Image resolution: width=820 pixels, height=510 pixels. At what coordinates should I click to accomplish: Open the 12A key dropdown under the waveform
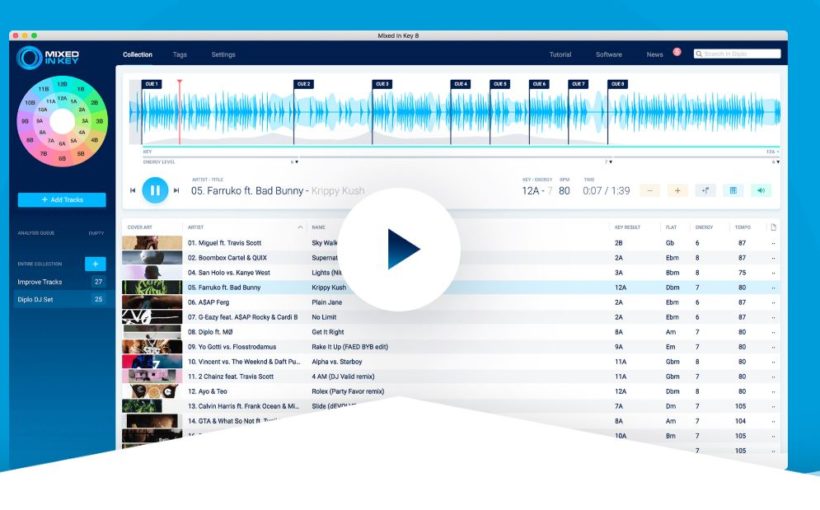[773, 152]
